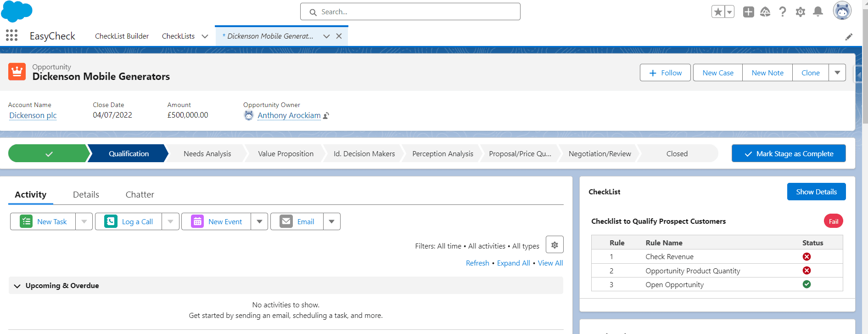Open activity timeline settings gear
This screenshot has height=334, width=868.
(x=554, y=245)
